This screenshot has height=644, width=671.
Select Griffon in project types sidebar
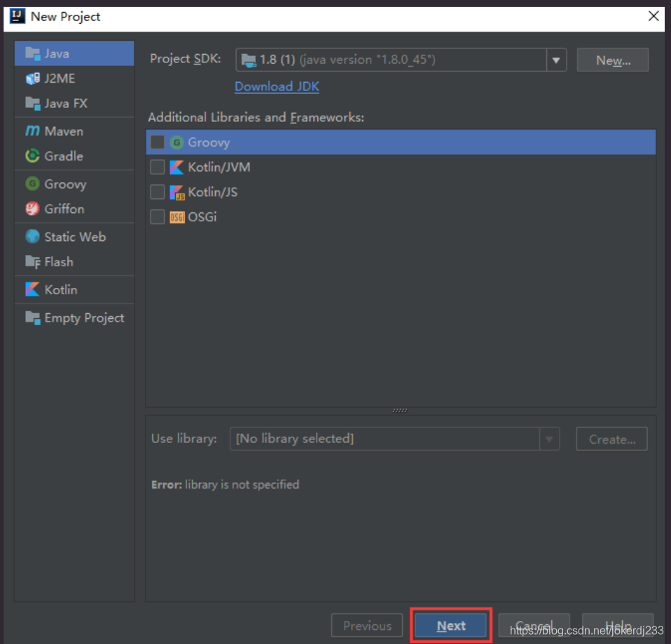tap(74, 209)
